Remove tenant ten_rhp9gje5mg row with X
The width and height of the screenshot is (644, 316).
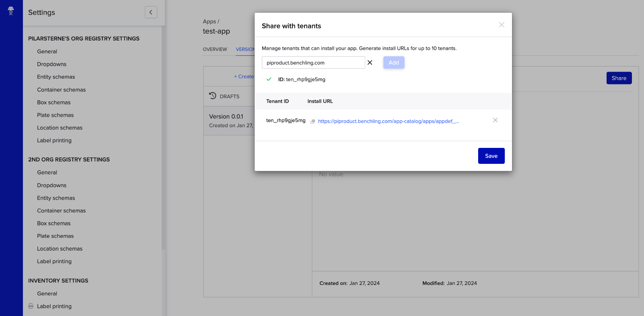coord(495,120)
